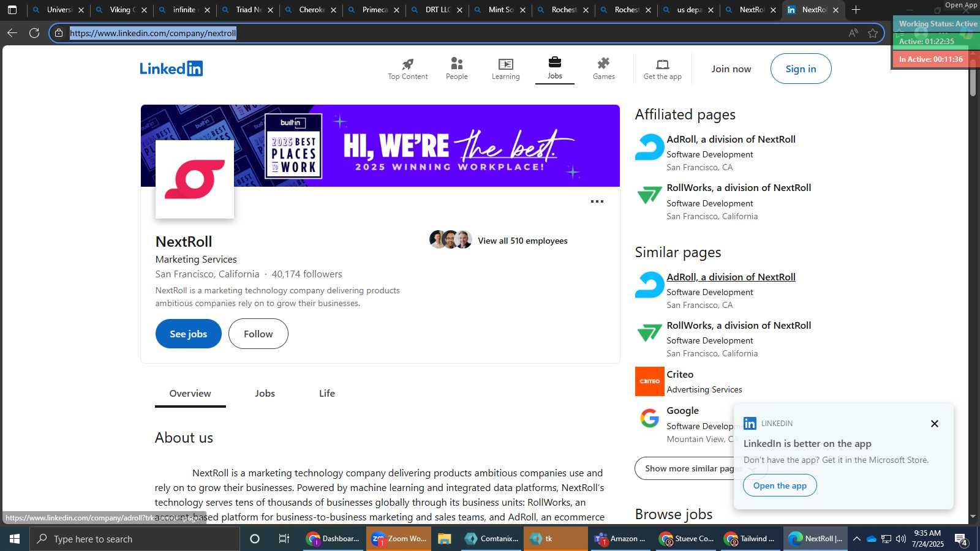
Task: Open the LinkedIn home logo
Action: [171, 69]
